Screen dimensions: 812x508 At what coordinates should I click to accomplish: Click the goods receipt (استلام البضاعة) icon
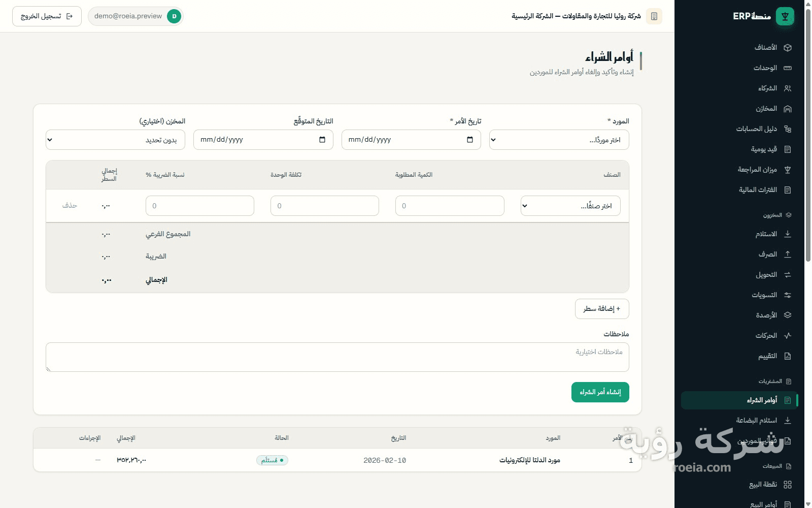[x=788, y=421]
